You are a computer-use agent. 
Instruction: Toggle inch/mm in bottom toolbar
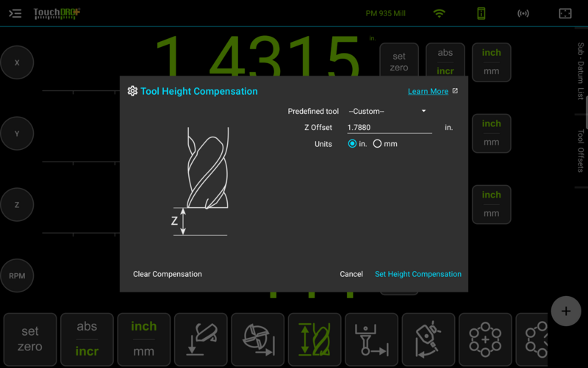point(143,339)
